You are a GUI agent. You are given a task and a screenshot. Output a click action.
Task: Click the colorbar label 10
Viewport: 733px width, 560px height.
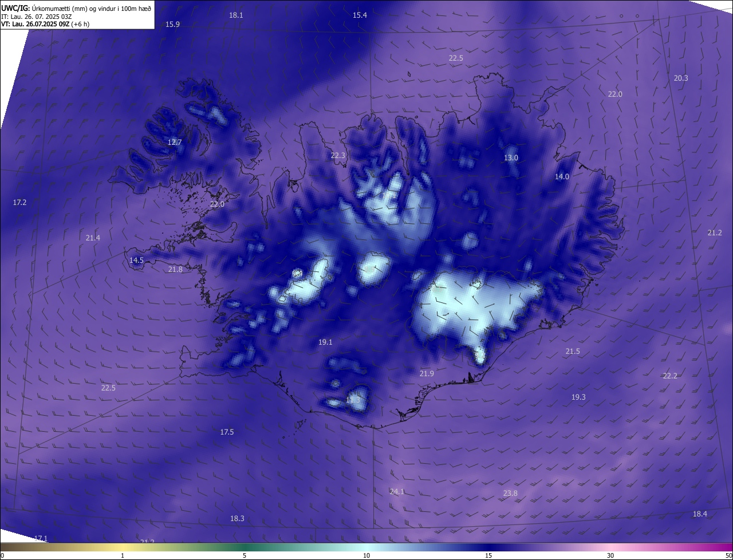[366, 555]
